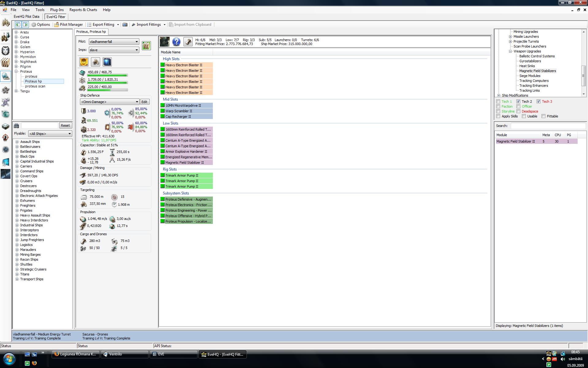Click the module Search input field
The height and width of the screenshot is (368, 588).
pos(548,126)
